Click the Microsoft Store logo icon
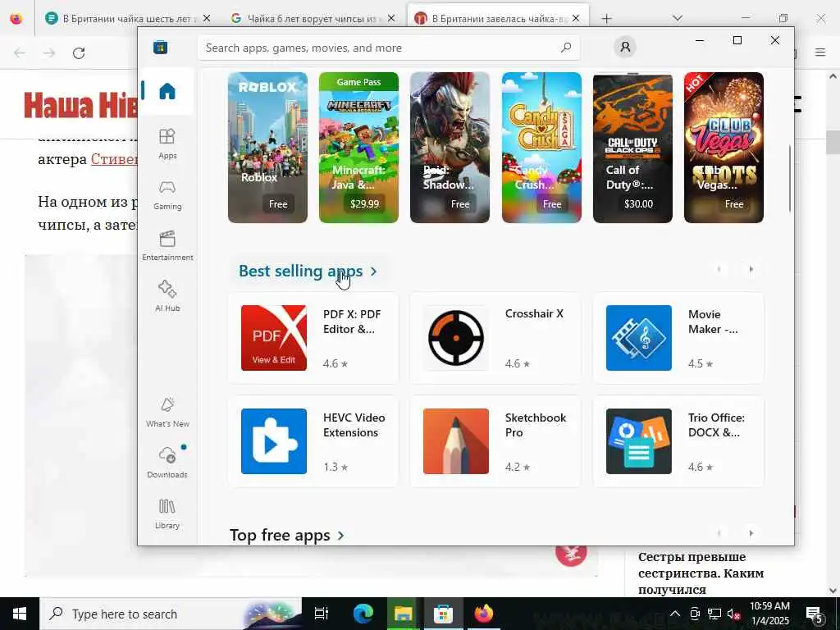This screenshot has height=630, width=840. coord(160,47)
